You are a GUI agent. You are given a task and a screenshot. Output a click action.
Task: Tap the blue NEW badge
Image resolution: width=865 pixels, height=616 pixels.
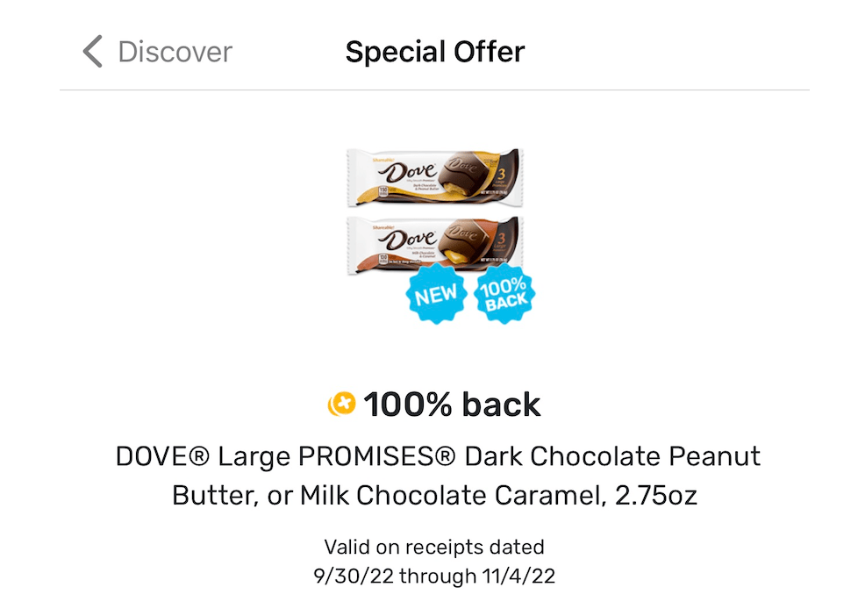coord(435,295)
